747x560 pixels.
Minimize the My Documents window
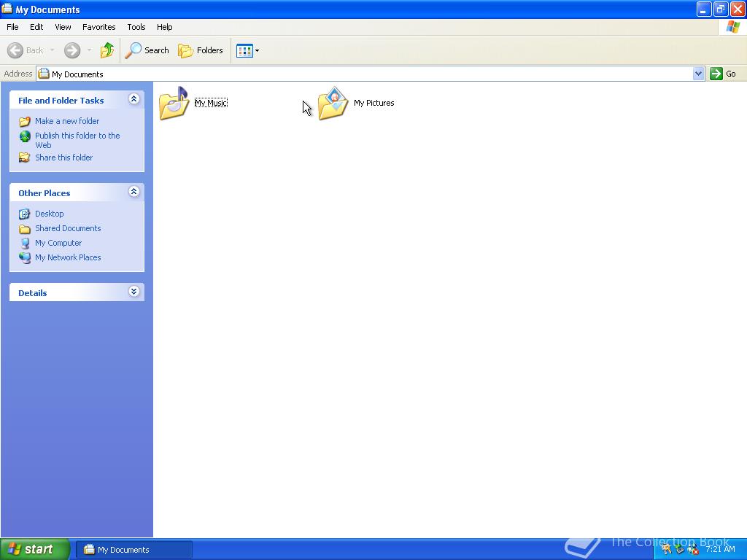point(704,9)
